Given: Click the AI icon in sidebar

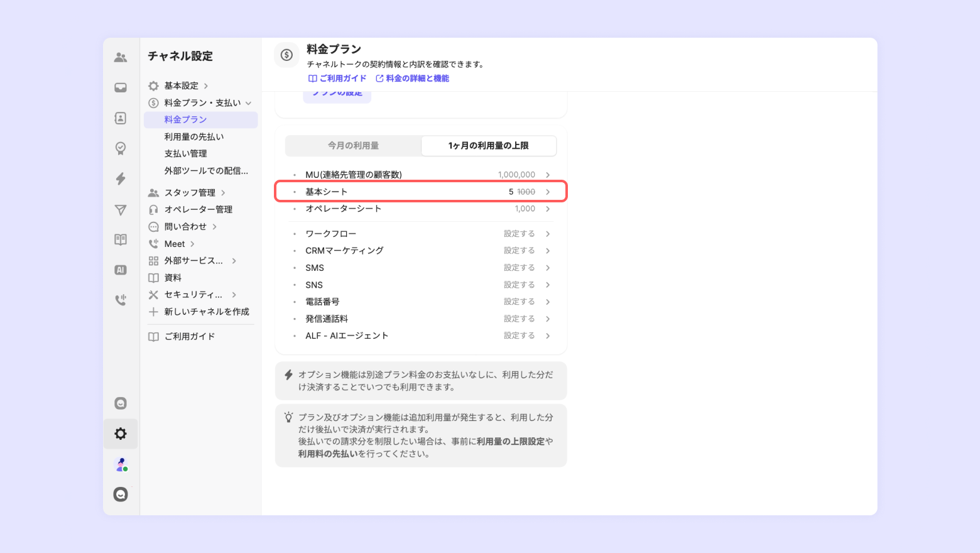Looking at the screenshot, I should pyautogui.click(x=121, y=270).
